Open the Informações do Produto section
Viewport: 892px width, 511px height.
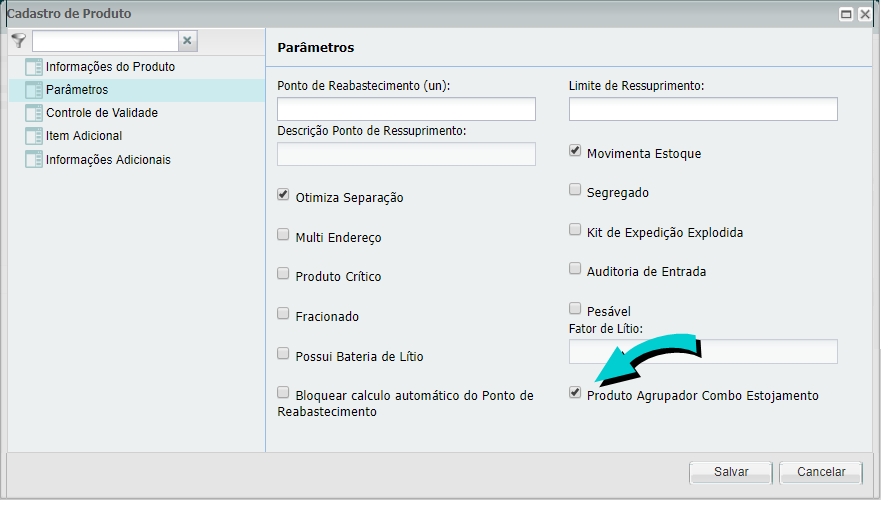pyautogui.click(x=110, y=67)
